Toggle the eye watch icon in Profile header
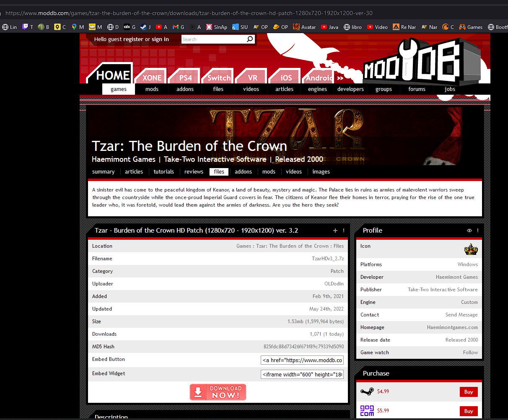The image size is (508, 420). (469, 231)
